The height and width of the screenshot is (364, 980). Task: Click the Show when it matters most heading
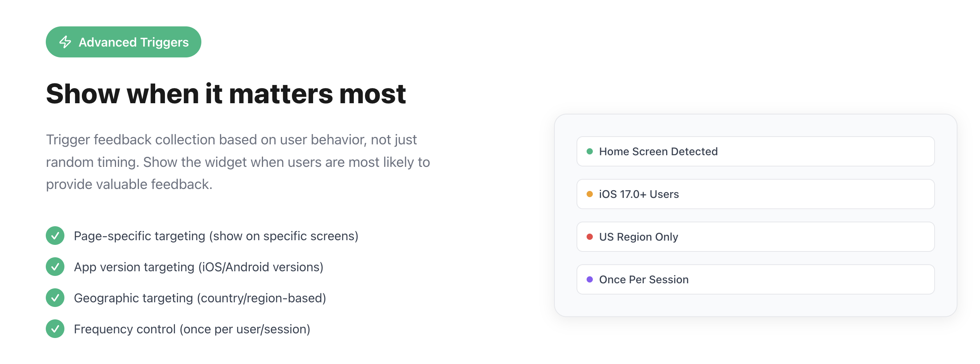[226, 94]
